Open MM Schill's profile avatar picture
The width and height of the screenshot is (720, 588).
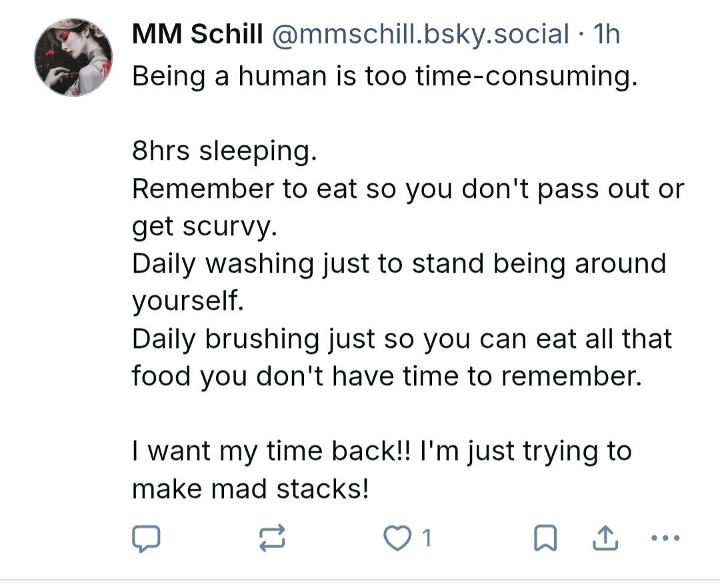pyautogui.click(x=73, y=57)
